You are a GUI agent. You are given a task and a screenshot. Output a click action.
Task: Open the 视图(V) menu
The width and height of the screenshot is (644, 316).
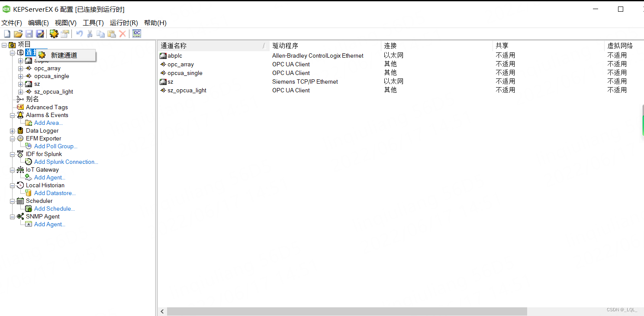pyautogui.click(x=65, y=23)
